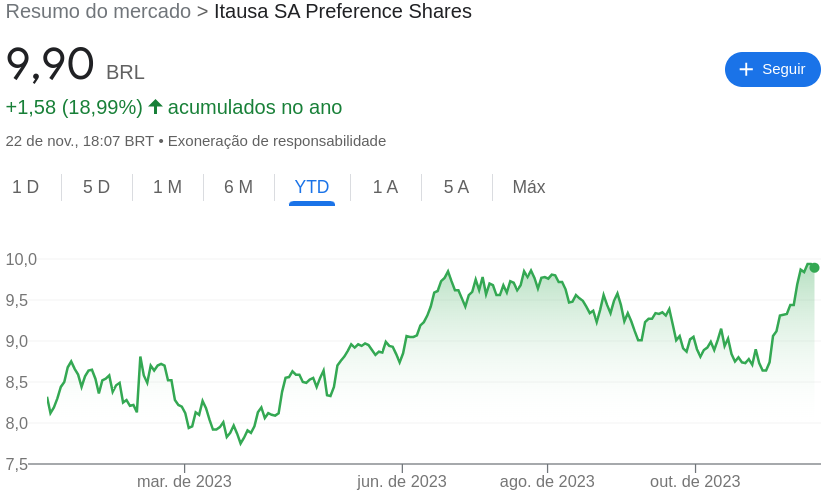This screenshot has width=827, height=497.
Task: Show the 5 A time range
Action: tap(456, 187)
